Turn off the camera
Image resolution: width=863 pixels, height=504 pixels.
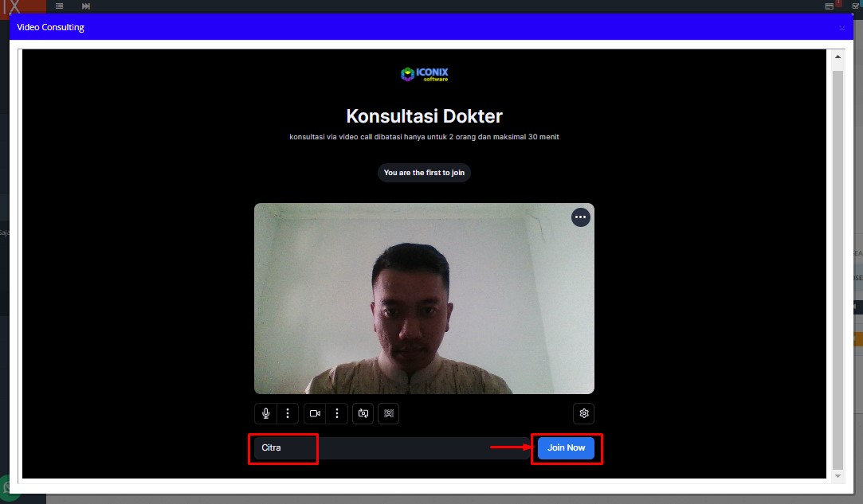(x=315, y=414)
